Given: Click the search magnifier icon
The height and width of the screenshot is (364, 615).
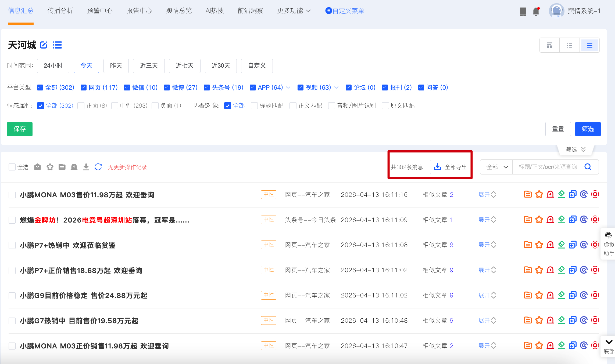Looking at the screenshot, I should click(x=588, y=167).
